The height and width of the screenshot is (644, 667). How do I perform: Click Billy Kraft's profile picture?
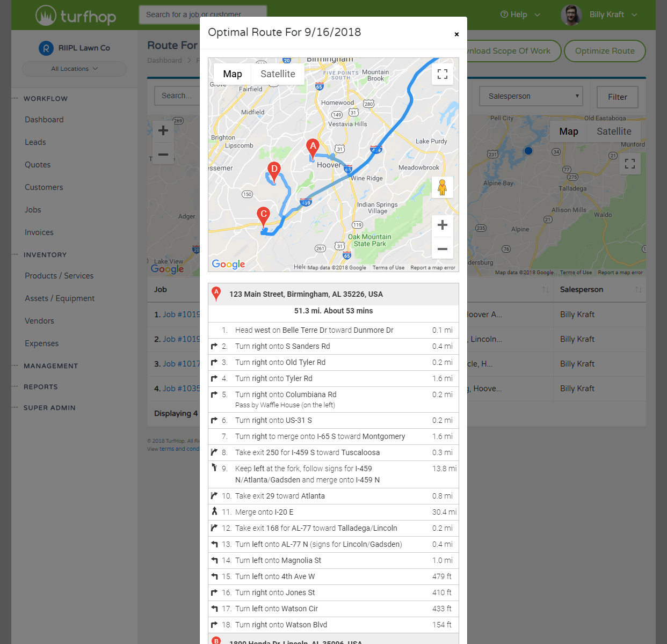(571, 14)
